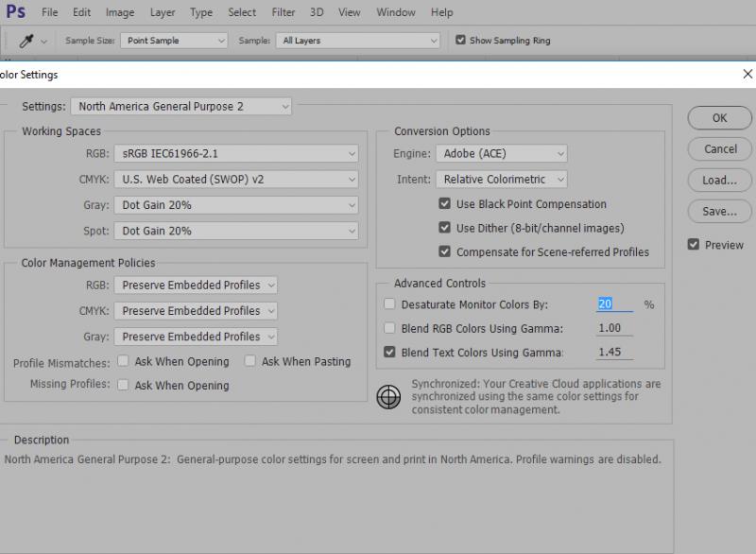Screen dimensions: 756x554
Task: Check Profile Mismatches Ask When Opening
Action: [x=123, y=360]
